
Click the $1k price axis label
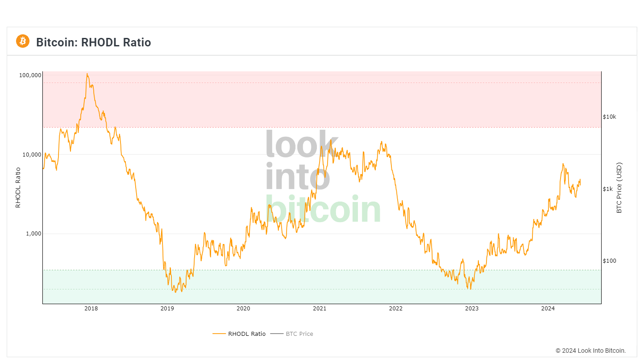point(608,189)
